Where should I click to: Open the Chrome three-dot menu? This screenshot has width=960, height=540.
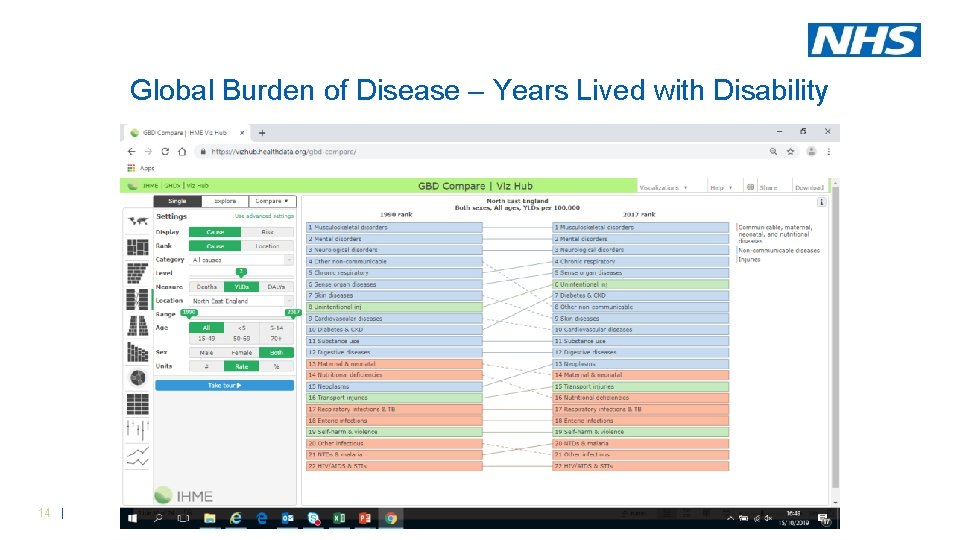(828, 151)
